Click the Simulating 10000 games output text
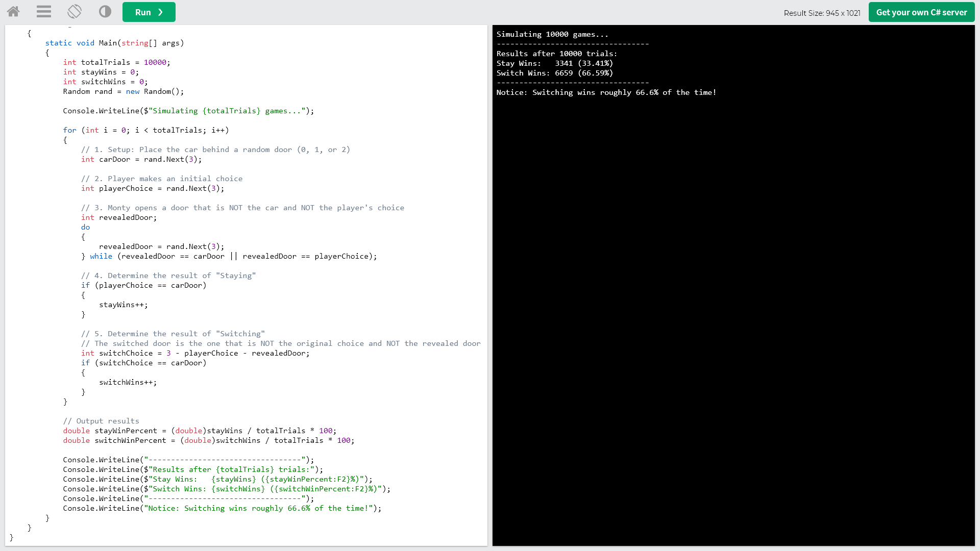 552,34
